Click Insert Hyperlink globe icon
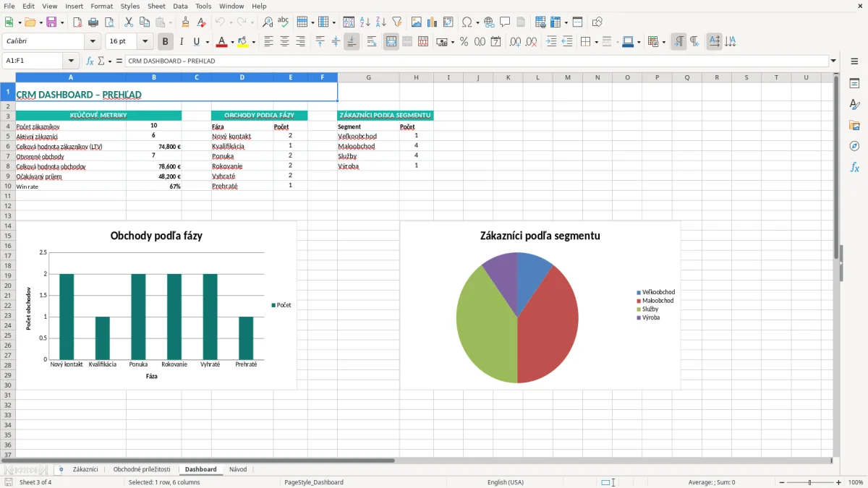The height and width of the screenshot is (488, 868). [490, 22]
